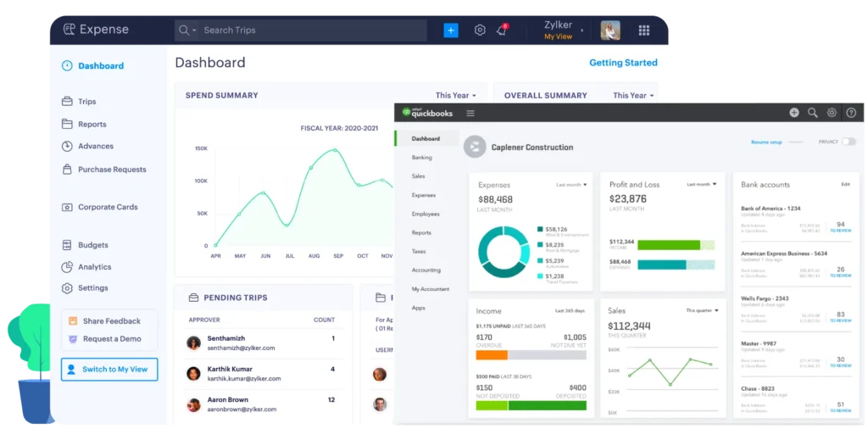Open Accounting in QuickBooks sidebar
Viewport: 868px width, 440px height.
point(426,270)
